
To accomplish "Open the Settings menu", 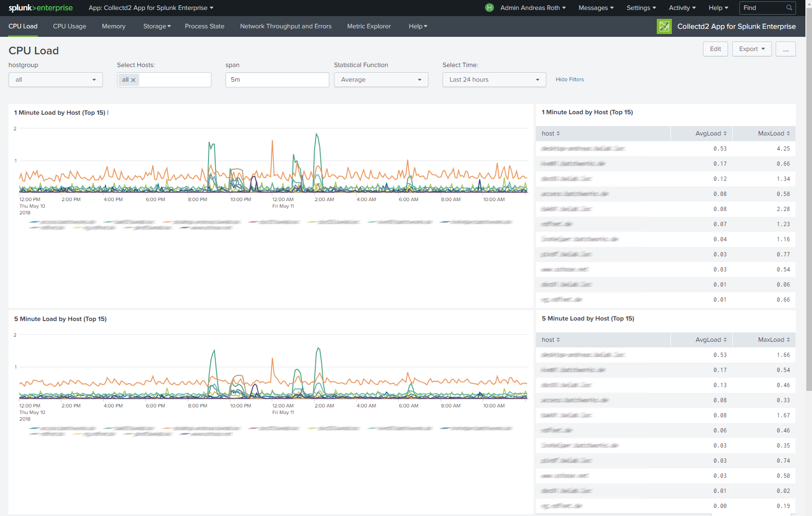I will (641, 8).
